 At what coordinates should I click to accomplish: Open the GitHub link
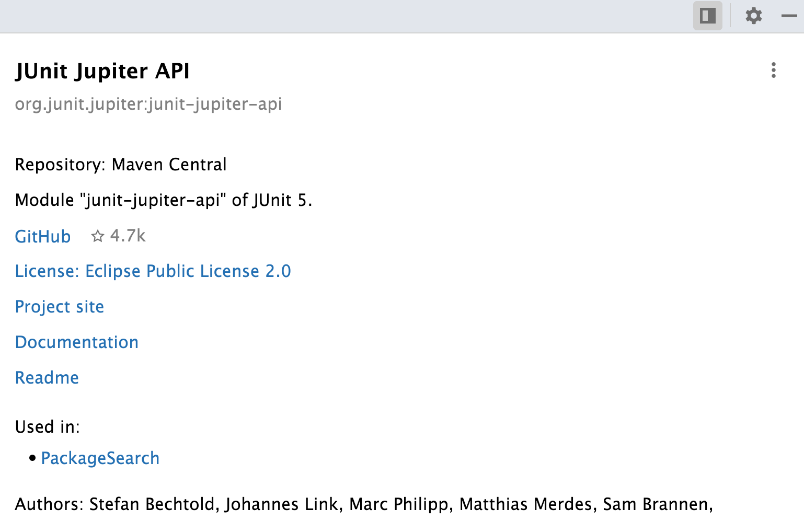(x=43, y=236)
